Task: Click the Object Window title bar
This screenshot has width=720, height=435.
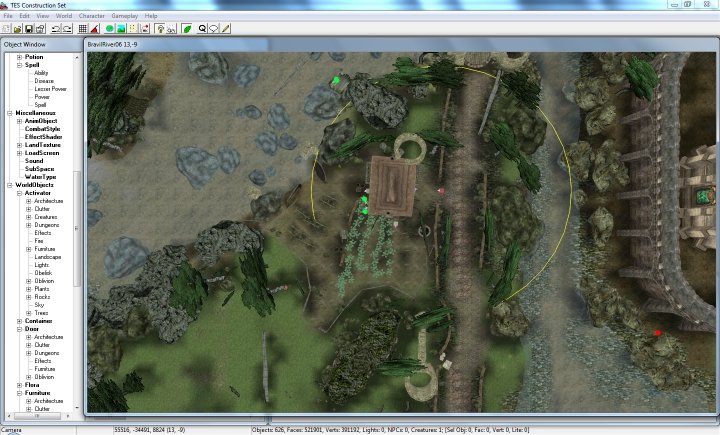Action: [x=41, y=45]
